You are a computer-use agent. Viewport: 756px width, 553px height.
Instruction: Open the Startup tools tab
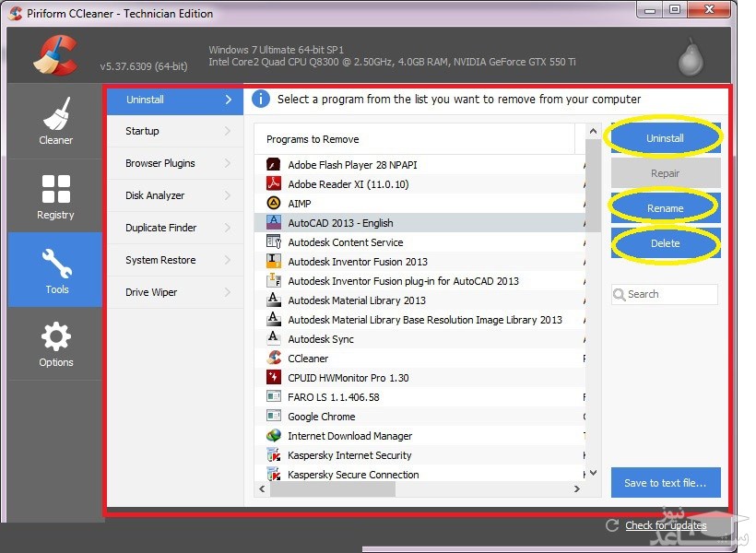143,131
